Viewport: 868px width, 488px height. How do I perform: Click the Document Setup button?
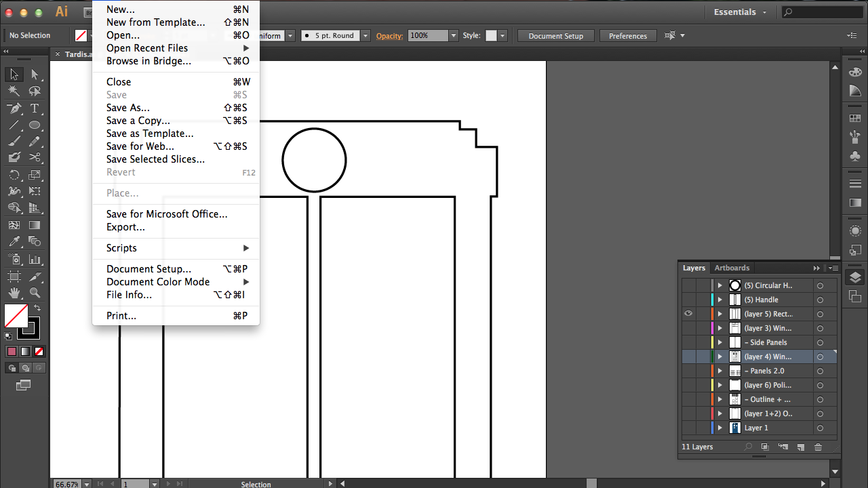(556, 36)
